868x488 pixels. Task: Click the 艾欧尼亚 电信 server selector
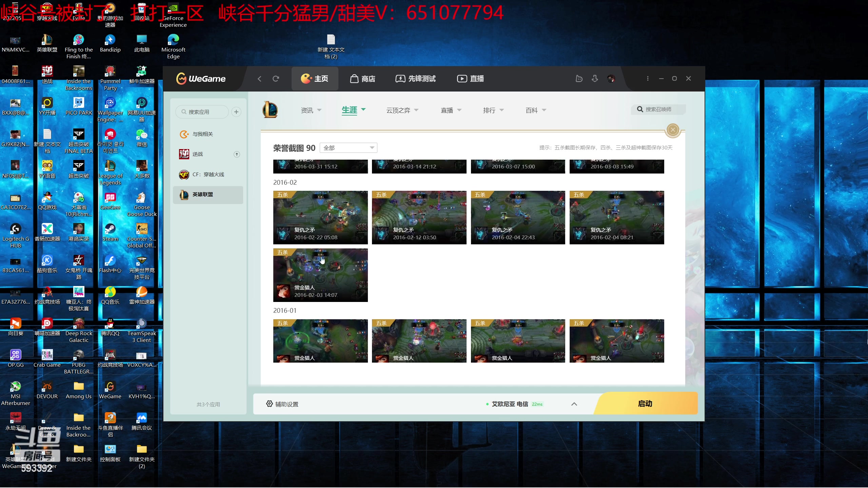(514, 404)
